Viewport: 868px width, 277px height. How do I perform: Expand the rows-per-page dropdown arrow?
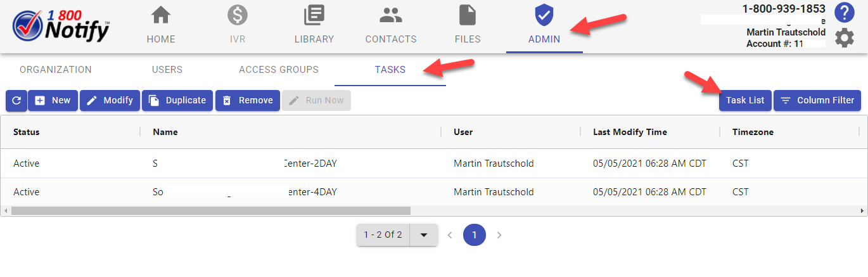[424, 235]
